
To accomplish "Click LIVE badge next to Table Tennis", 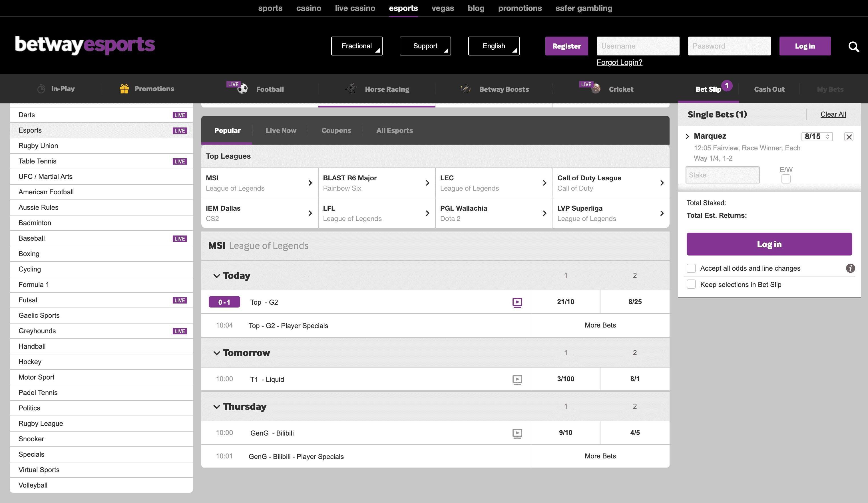I will point(180,161).
